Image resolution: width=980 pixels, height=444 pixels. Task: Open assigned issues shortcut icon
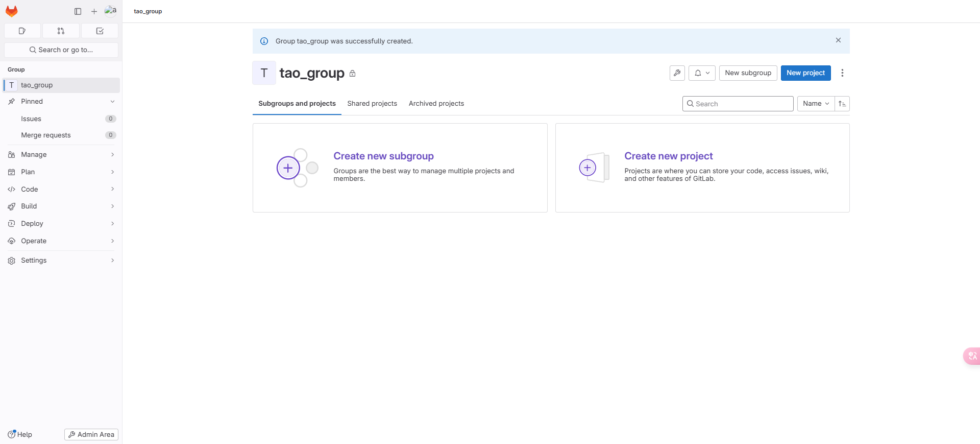pyautogui.click(x=22, y=31)
